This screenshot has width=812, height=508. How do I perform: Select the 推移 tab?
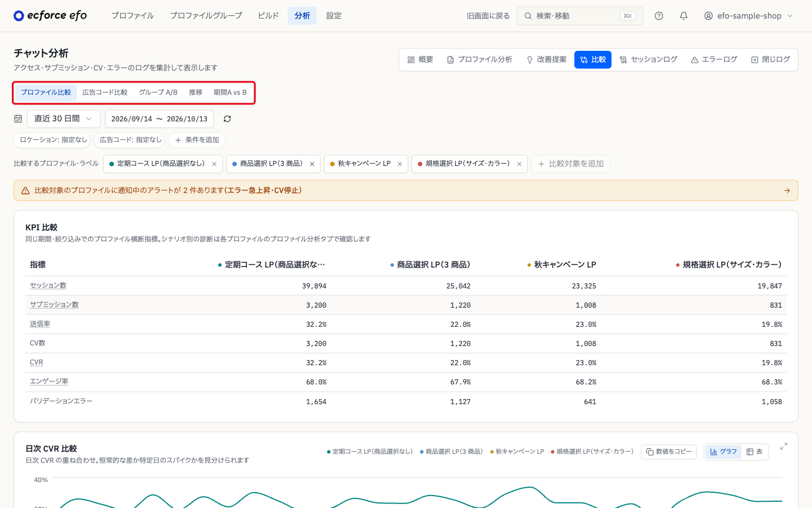[x=196, y=93]
